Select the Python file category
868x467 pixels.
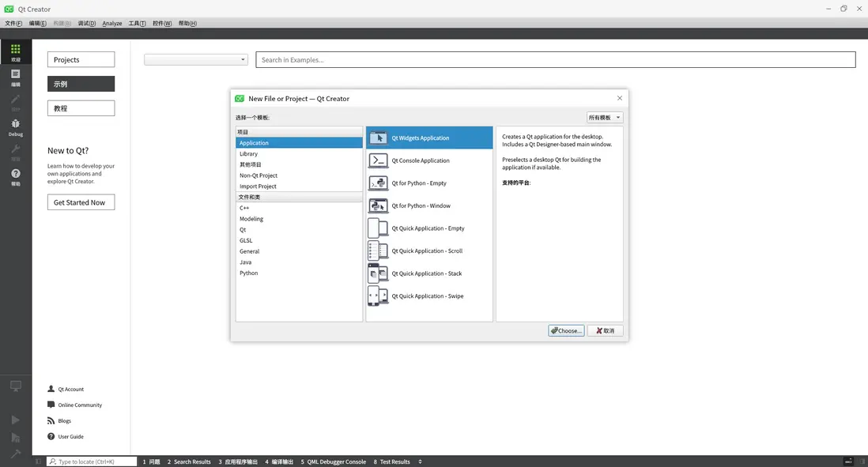coord(299,273)
